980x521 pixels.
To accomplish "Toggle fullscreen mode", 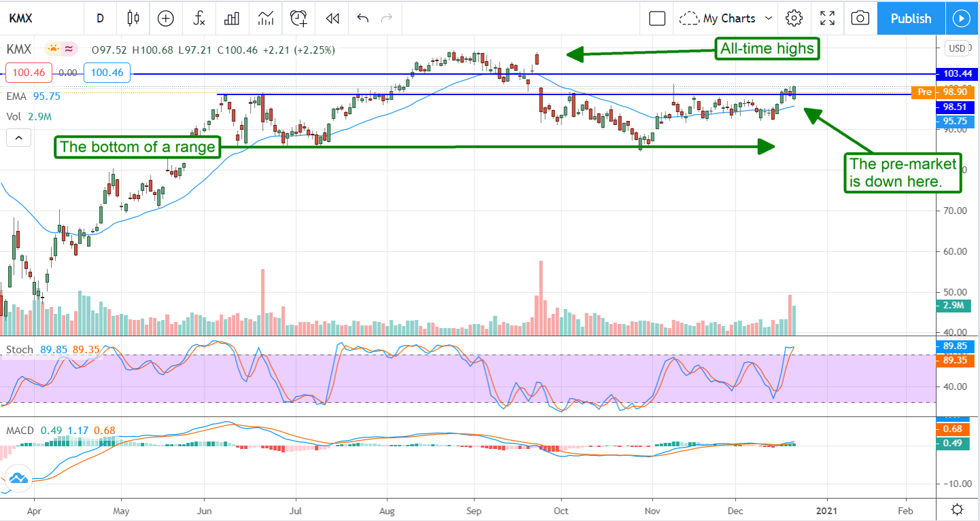I will pos(827,18).
